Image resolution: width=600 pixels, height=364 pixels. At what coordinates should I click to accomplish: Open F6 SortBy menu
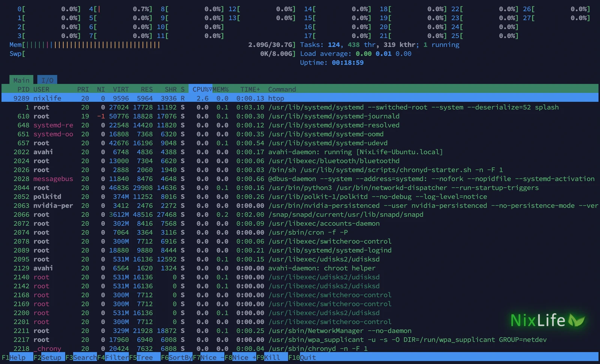click(x=177, y=357)
